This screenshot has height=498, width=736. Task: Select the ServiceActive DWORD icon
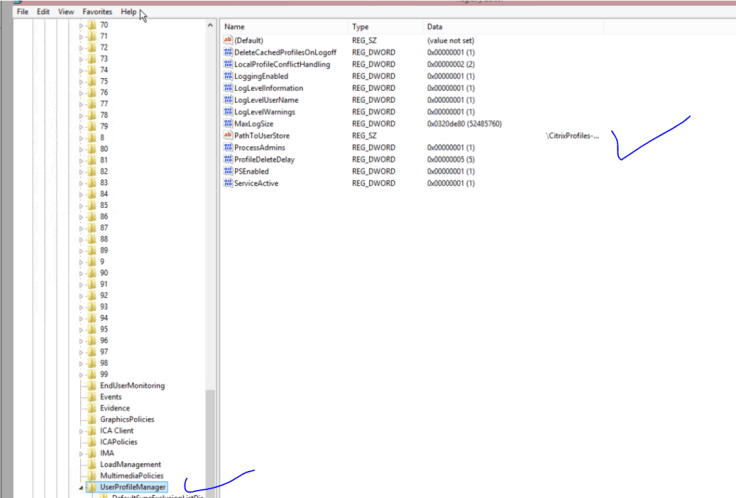pyautogui.click(x=228, y=183)
